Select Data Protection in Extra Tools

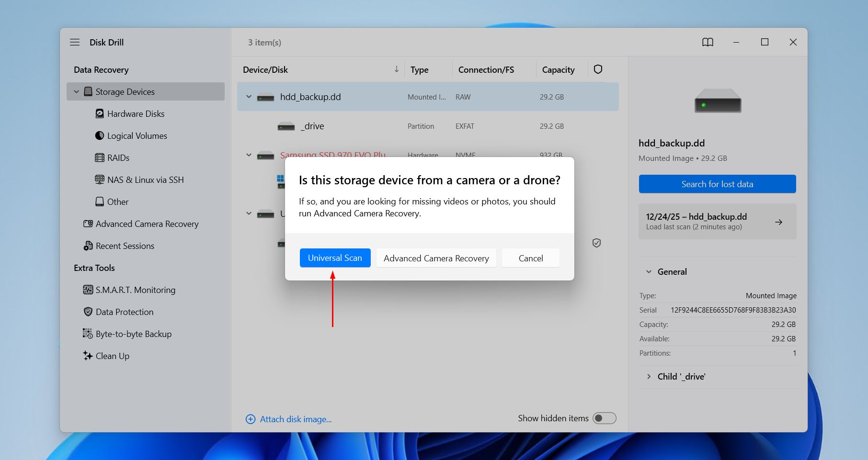point(124,312)
